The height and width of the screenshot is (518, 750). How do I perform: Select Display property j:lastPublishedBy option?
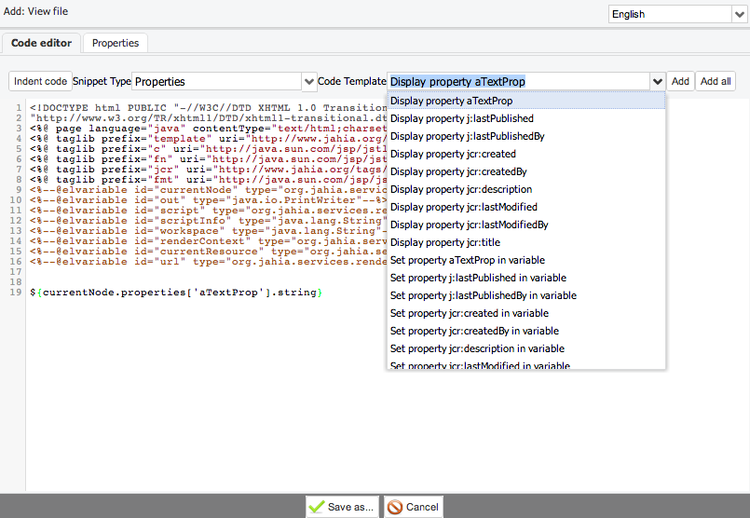pyautogui.click(x=526, y=136)
